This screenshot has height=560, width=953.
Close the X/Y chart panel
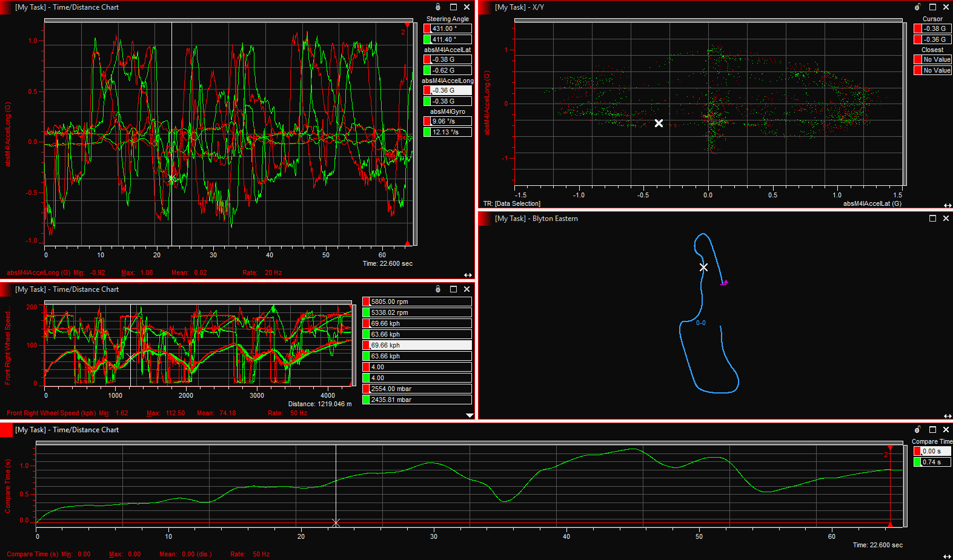(946, 7)
